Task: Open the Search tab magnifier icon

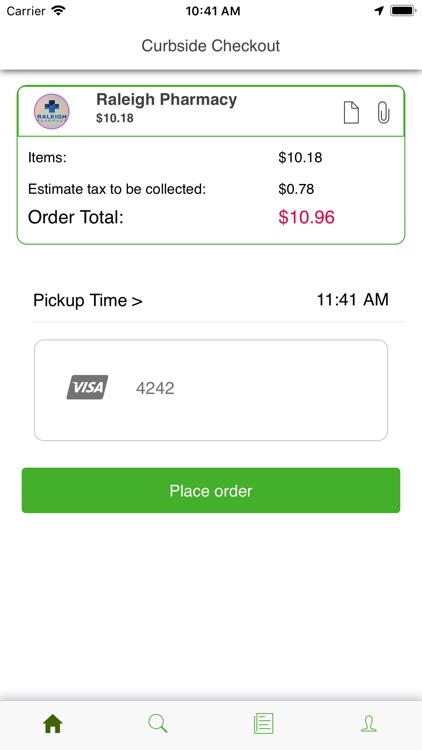Action: 158,723
